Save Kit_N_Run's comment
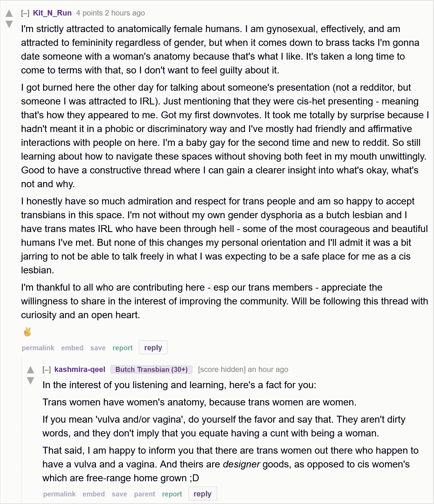The width and height of the screenshot is (434, 504). click(x=98, y=348)
